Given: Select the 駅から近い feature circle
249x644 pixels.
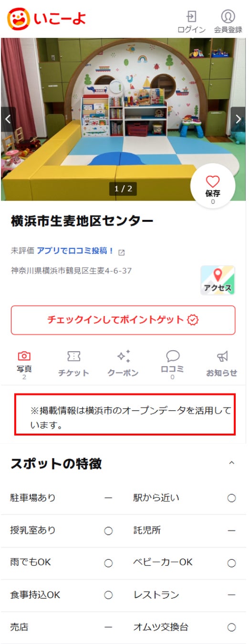Looking at the screenshot, I should click(x=231, y=498).
